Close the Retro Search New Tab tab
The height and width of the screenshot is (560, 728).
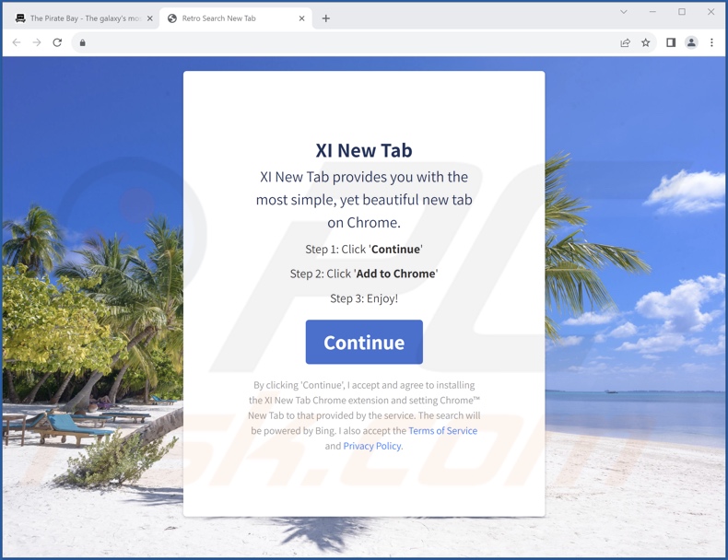tap(301, 18)
